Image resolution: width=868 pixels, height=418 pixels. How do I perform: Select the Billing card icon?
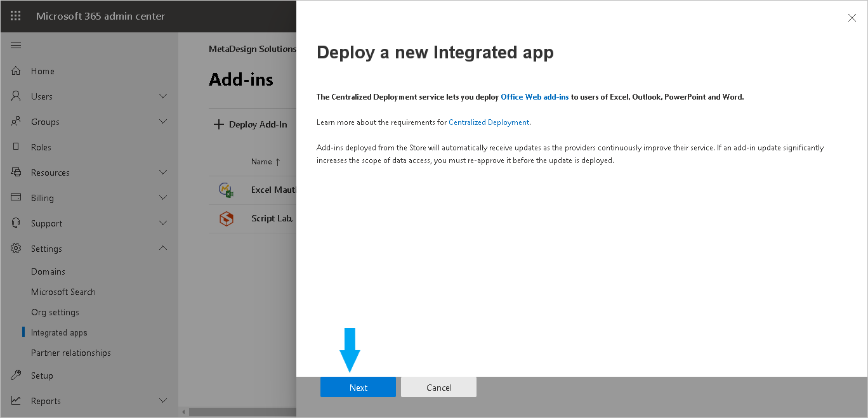16,197
